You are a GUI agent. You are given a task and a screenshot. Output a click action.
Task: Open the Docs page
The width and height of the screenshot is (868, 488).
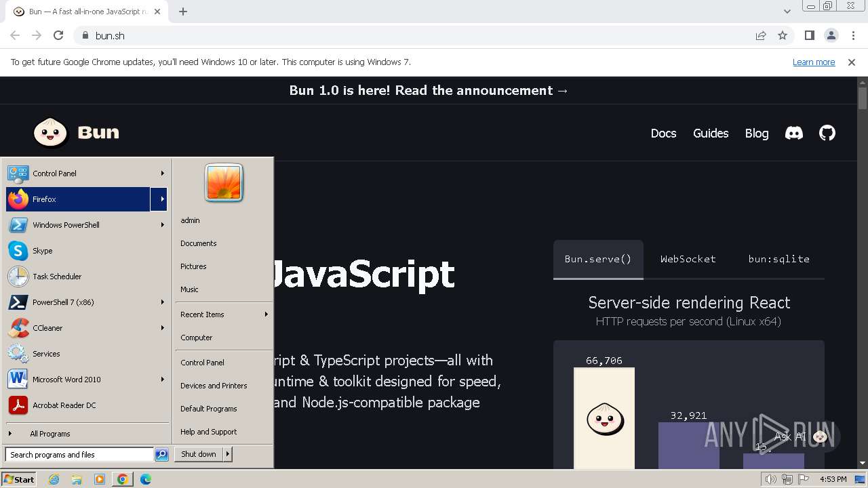pos(663,133)
